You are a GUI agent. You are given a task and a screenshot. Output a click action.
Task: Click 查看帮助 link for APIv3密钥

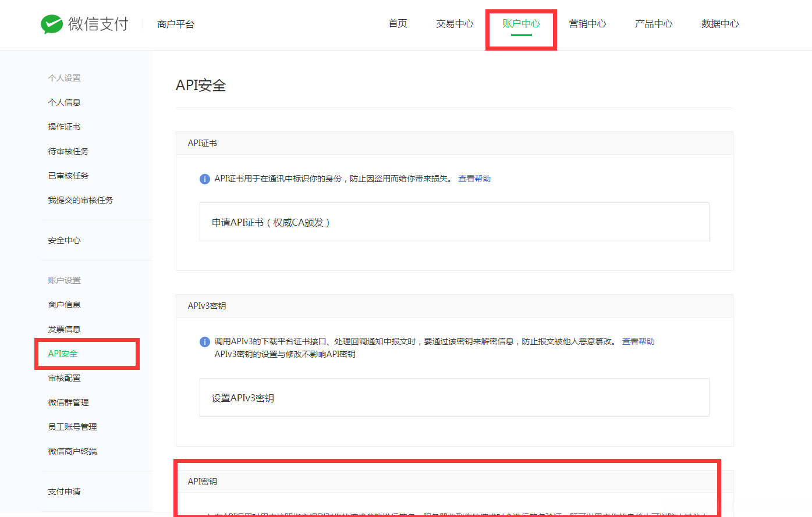click(x=639, y=341)
